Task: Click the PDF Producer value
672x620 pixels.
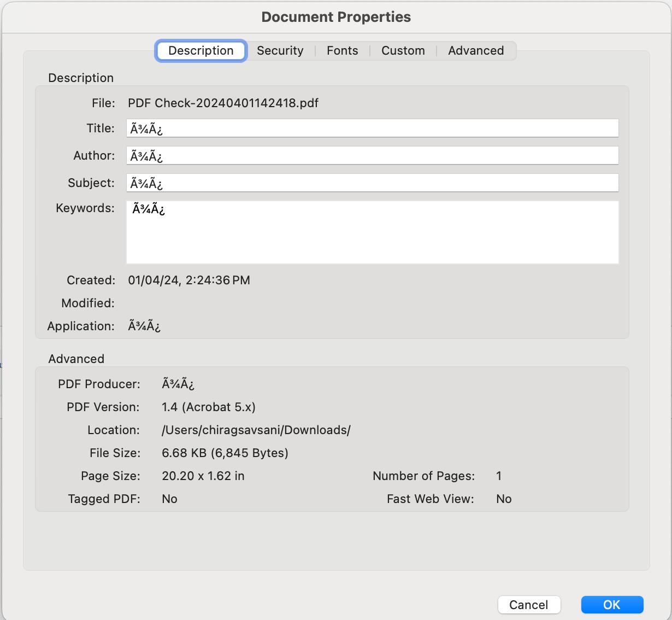Action: [178, 384]
